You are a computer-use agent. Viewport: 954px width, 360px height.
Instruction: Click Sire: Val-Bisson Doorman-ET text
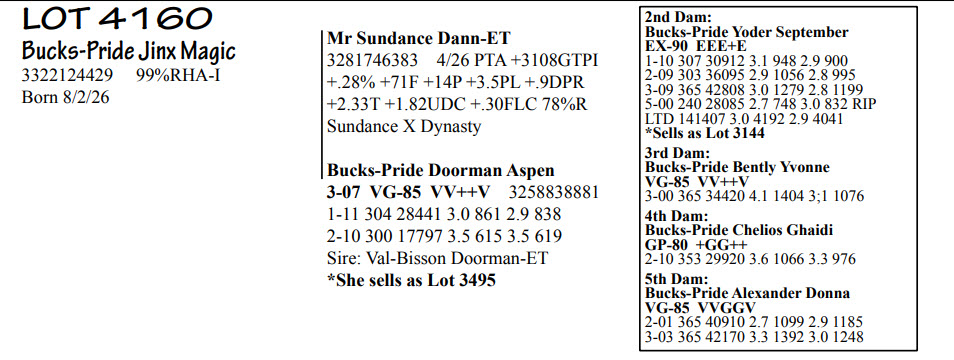[x=437, y=258]
